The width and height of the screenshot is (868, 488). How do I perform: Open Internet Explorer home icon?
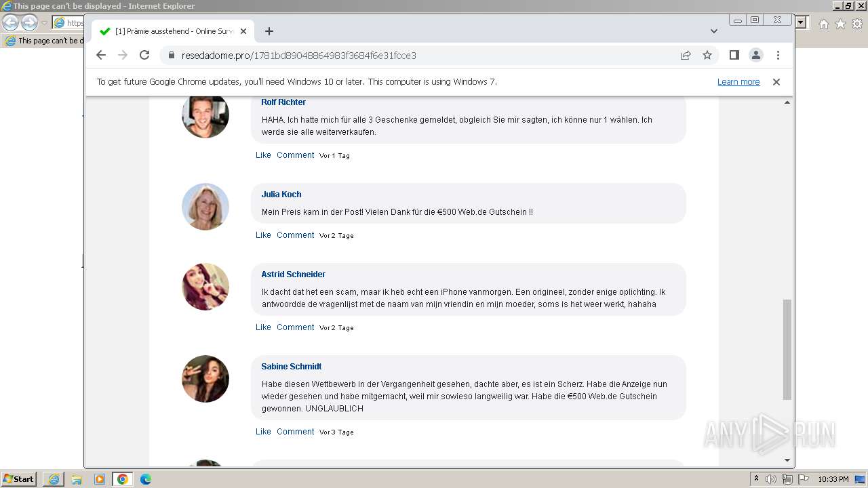[x=824, y=24]
